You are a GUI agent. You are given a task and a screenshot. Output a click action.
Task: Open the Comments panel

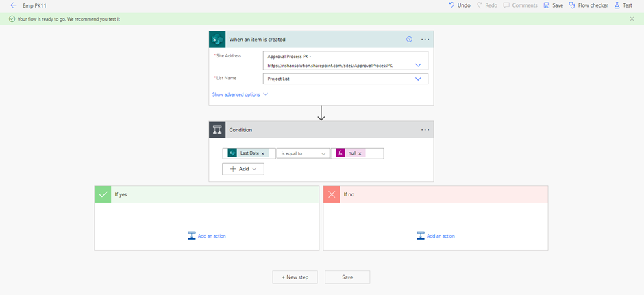520,5
